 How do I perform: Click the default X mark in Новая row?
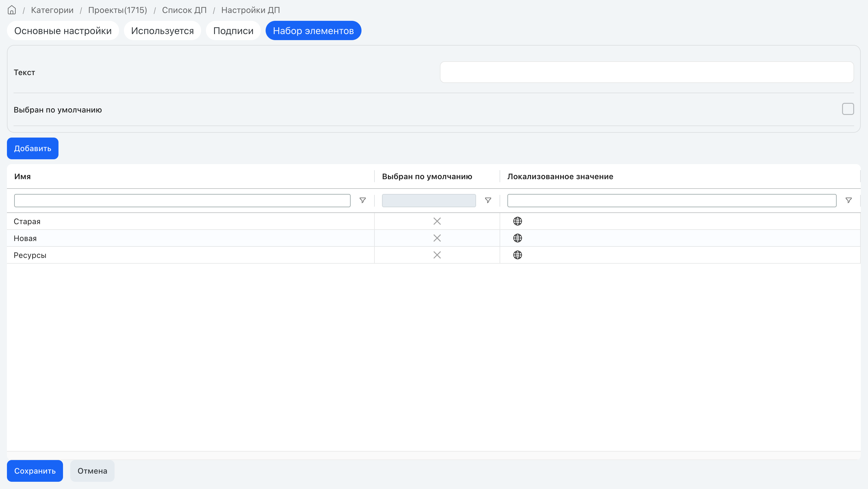coord(437,238)
